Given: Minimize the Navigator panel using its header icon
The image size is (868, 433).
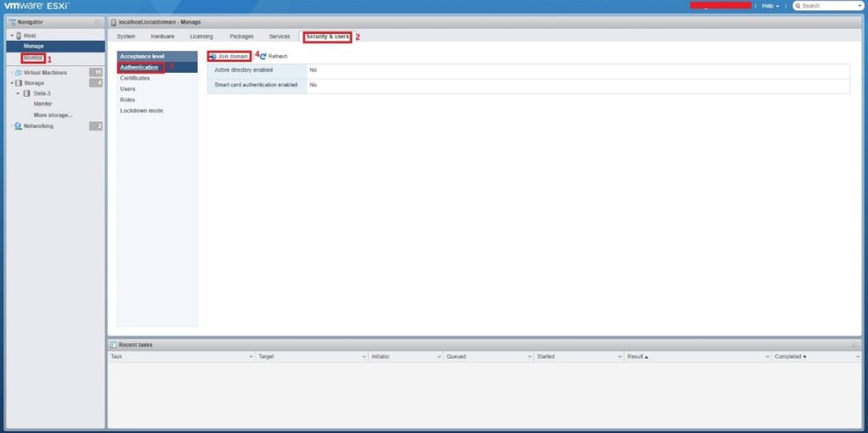Looking at the screenshot, I should coord(97,21).
